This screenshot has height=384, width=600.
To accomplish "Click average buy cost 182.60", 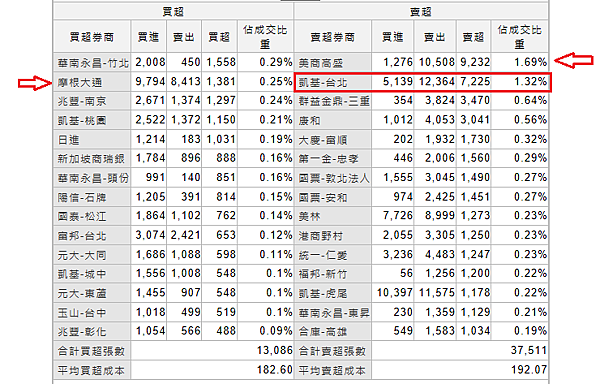I will click(275, 370).
